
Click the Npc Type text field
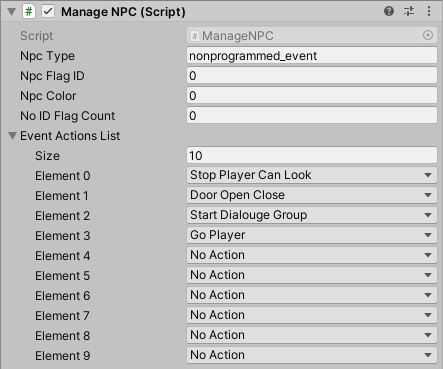[x=312, y=56]
